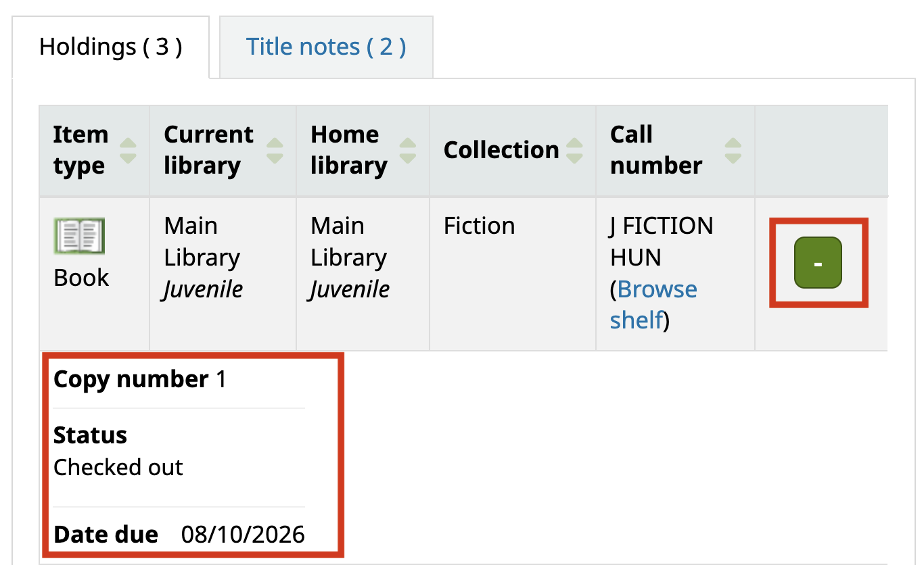924x565 pixels.
Task: Click the Call number sort arrows
Action: tap(733, 150)
